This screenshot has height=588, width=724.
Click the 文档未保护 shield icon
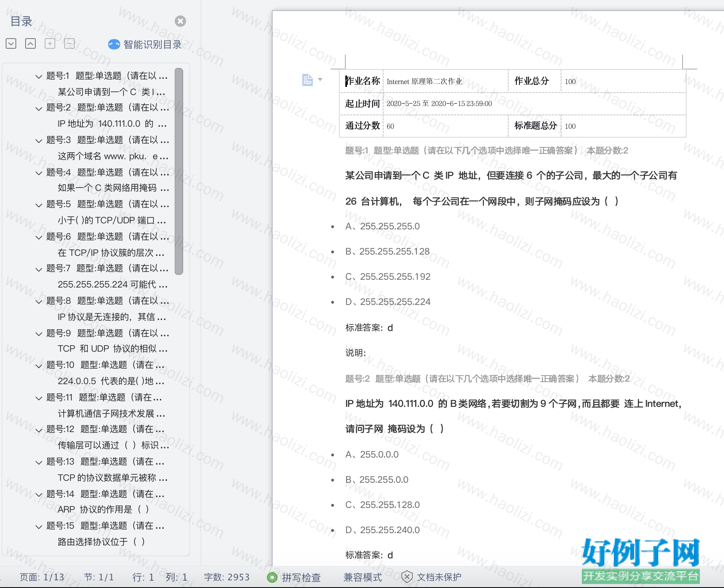coord(407,577)
